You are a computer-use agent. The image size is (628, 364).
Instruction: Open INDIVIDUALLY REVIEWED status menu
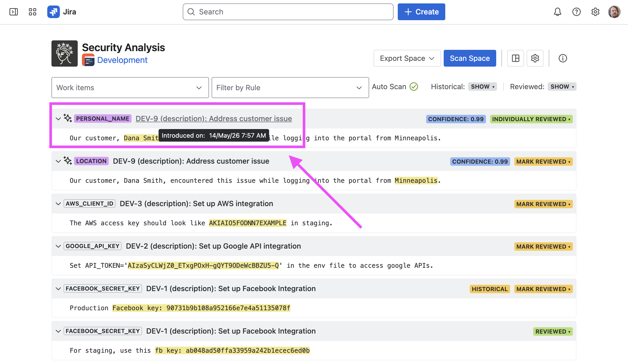(x=531, y=119)
